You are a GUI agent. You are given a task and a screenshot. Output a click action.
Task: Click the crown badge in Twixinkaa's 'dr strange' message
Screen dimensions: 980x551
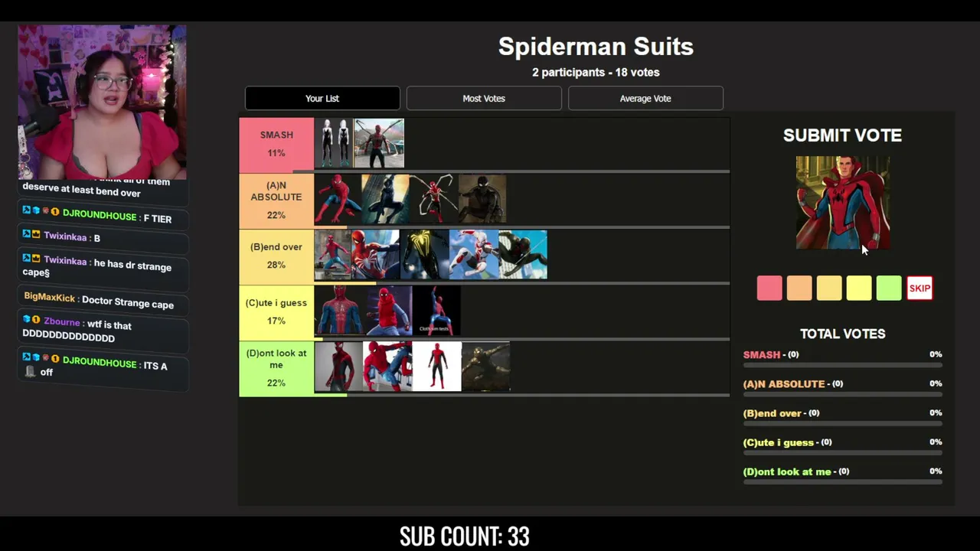pos(35,258)
